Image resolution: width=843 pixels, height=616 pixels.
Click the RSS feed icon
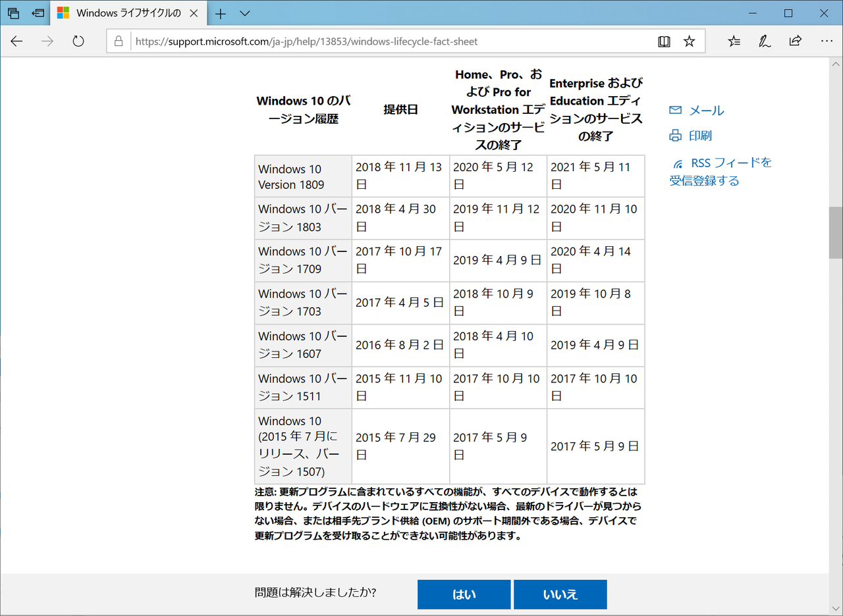(678, 163)
